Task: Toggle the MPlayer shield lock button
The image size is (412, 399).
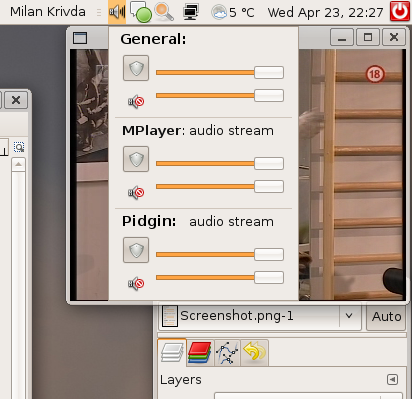Action: point(136,159)
